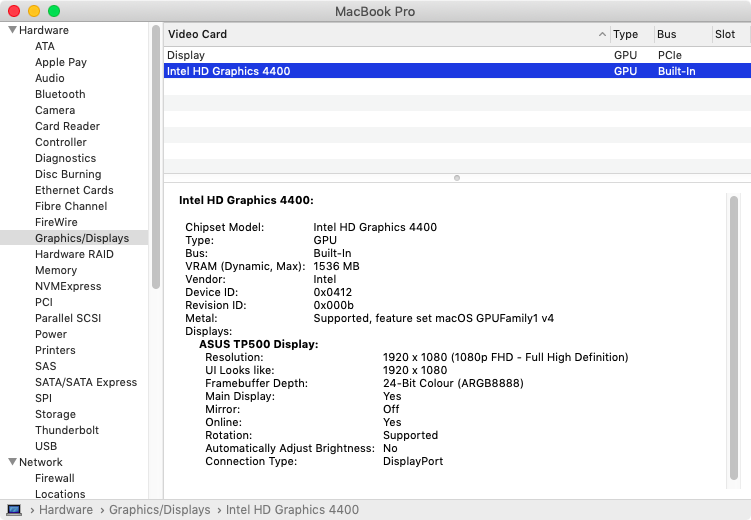The width and height of the screenshot is (751, 520).
Task: Select FireWire in the sidebar
Action: (x=56, y=222)
